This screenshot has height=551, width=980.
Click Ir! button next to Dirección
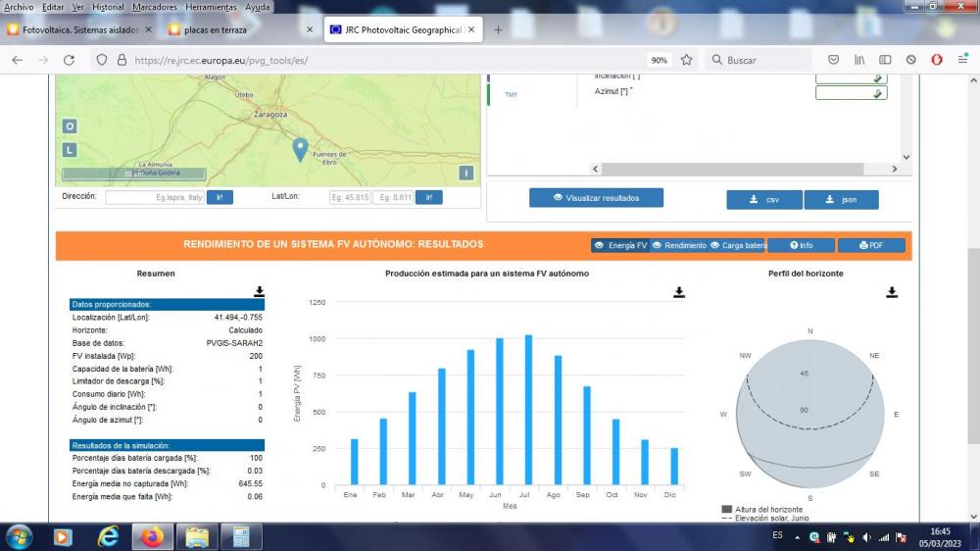click(x=220, y=198)
